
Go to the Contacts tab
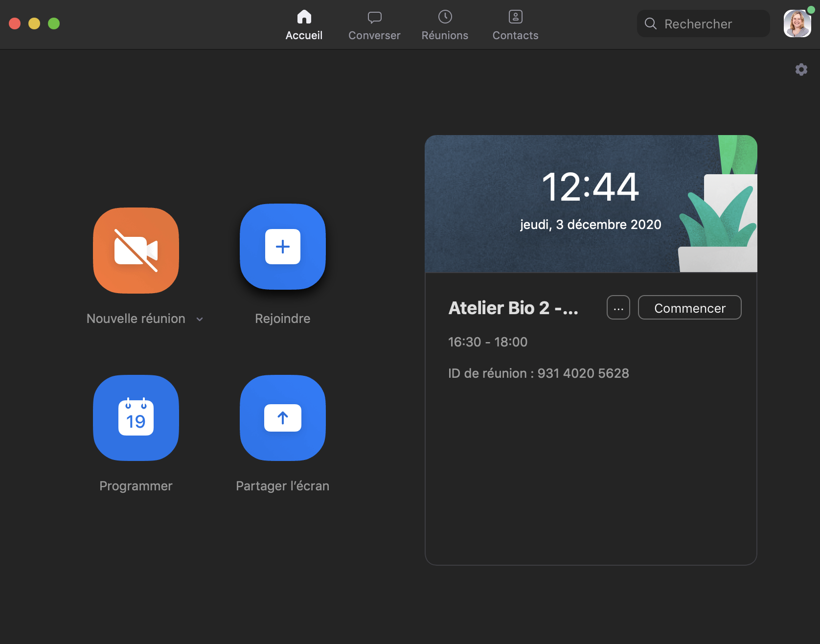coord(515,24)
